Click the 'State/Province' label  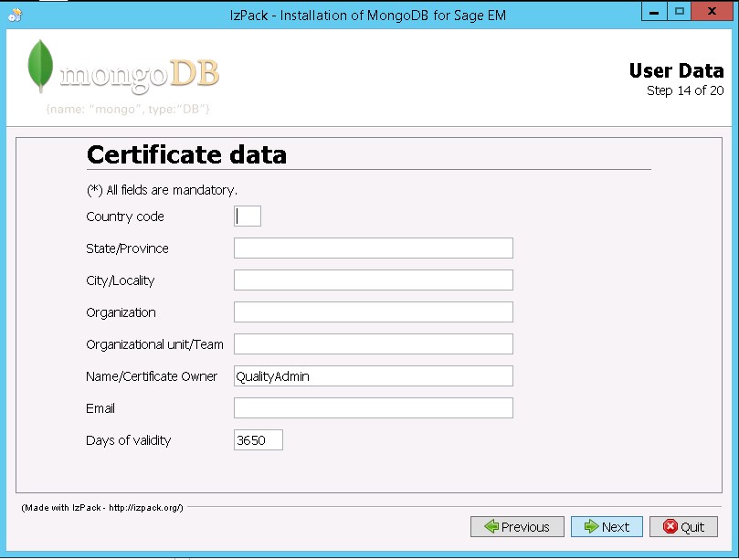coord(127,248)
